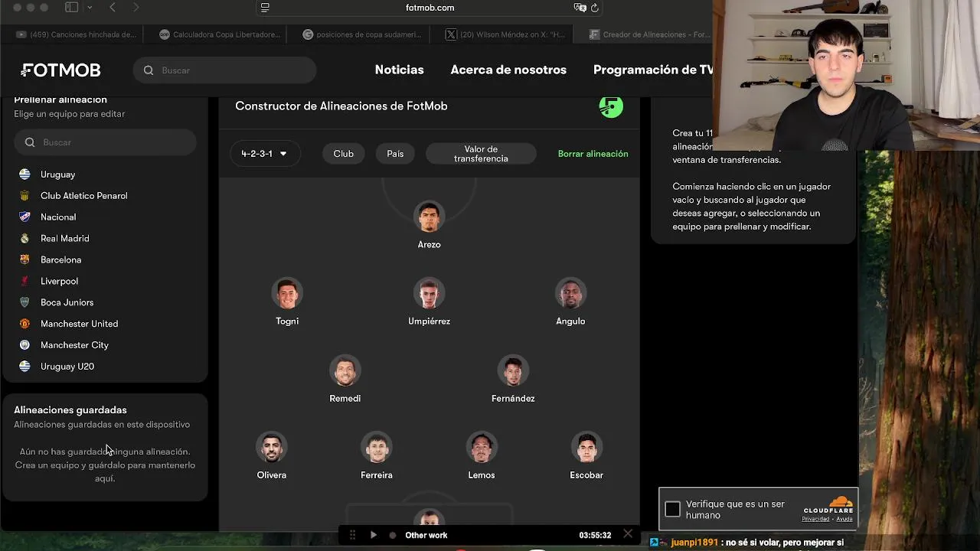Close the Other work timer bar
Image resolution: width=980 pixels, height=551 pixels.
coord(628,534)
